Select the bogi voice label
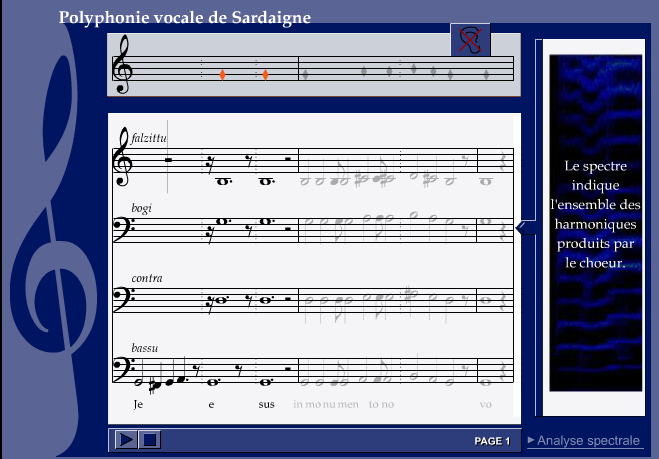The width and height of the screenshot is (659, 459). pyautogui.click(x=141, y=208)
